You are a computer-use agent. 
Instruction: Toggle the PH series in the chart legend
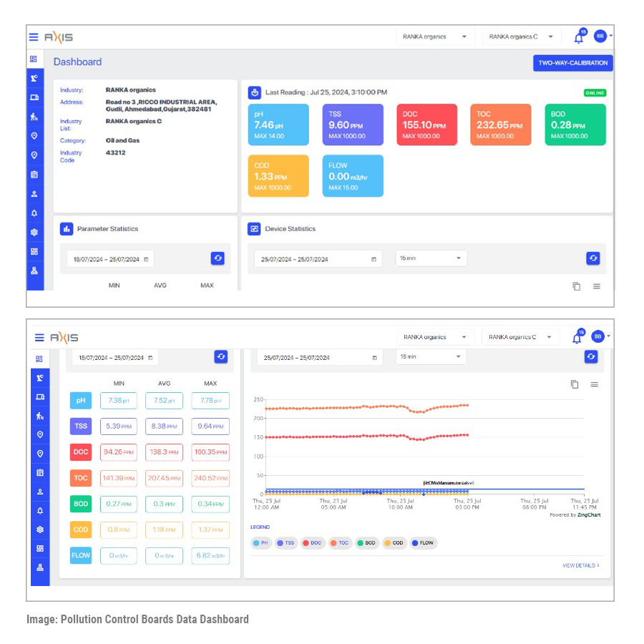pos(260,543)
